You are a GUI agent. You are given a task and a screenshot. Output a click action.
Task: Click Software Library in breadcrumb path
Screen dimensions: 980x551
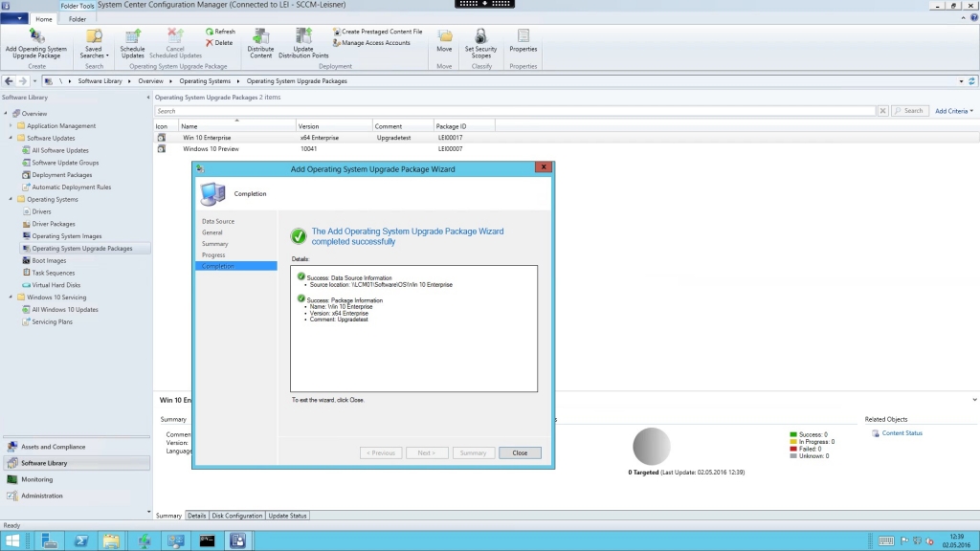click(100, 81)
